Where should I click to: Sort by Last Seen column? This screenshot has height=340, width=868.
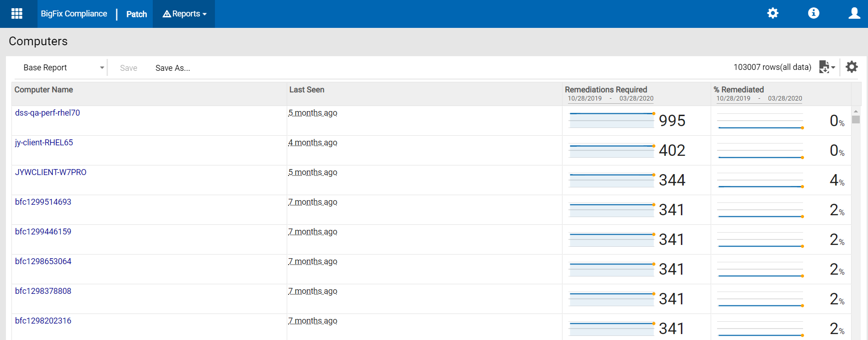coord(306,90)
